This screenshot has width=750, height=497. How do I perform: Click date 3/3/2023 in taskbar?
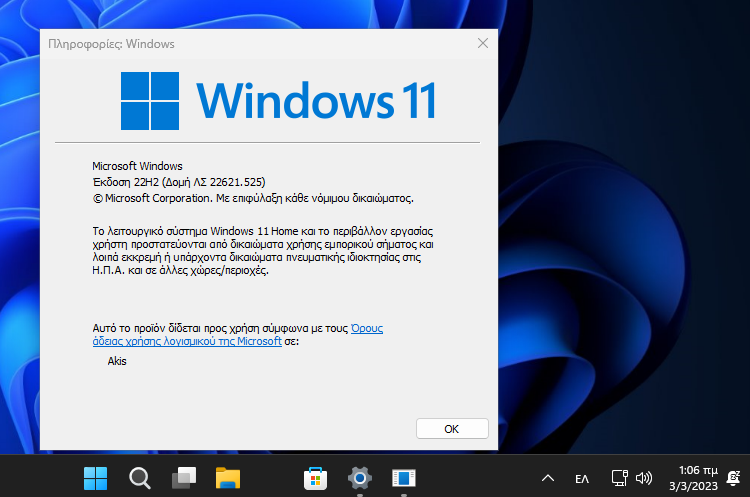[x=693, y=486]
